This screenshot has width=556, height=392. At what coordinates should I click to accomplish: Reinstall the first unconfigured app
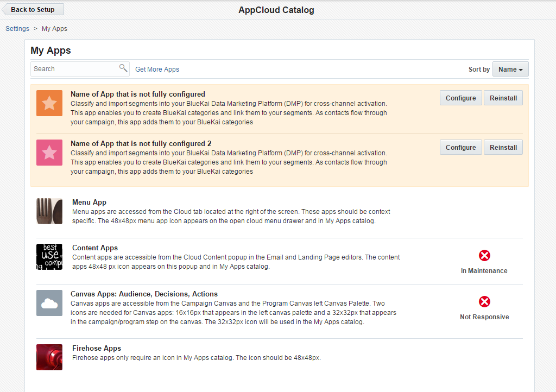[503, 98]
